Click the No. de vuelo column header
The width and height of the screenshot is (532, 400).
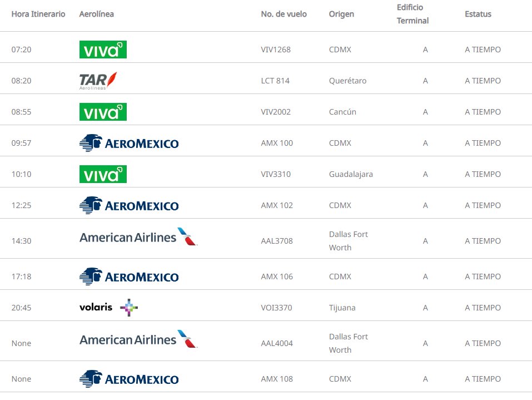pos(284,14)
